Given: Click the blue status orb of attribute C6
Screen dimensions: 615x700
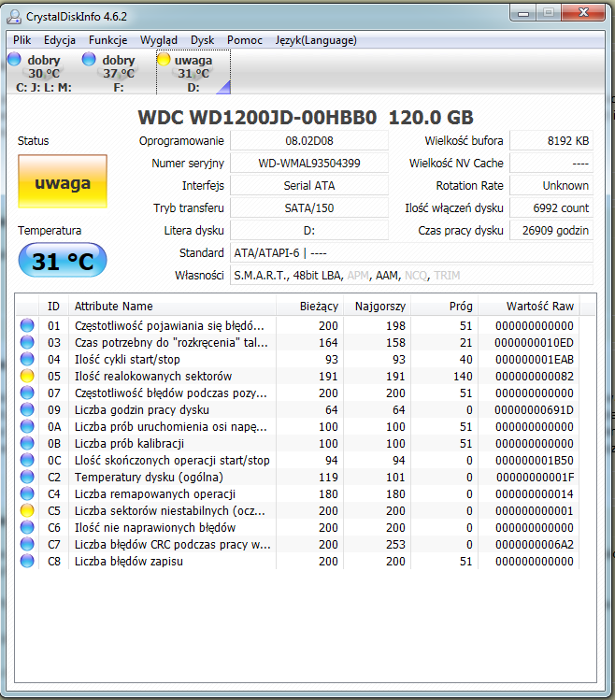Looking at the screenshot, I should (27, 528).
